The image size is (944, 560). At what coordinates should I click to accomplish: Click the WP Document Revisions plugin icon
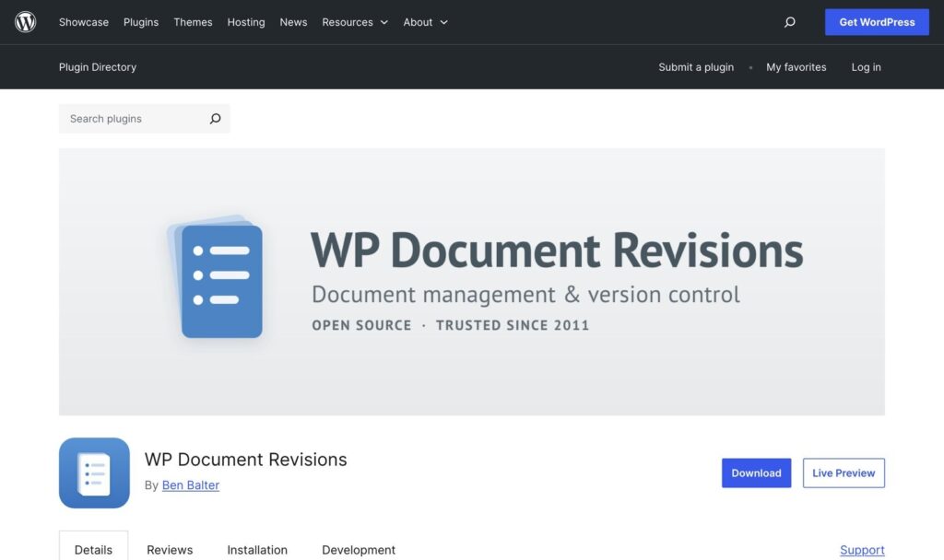(x=95, y=472)
